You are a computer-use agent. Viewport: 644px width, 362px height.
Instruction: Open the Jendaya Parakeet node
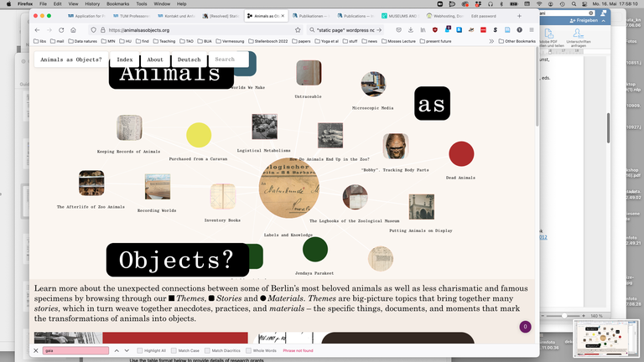[315, 249]
